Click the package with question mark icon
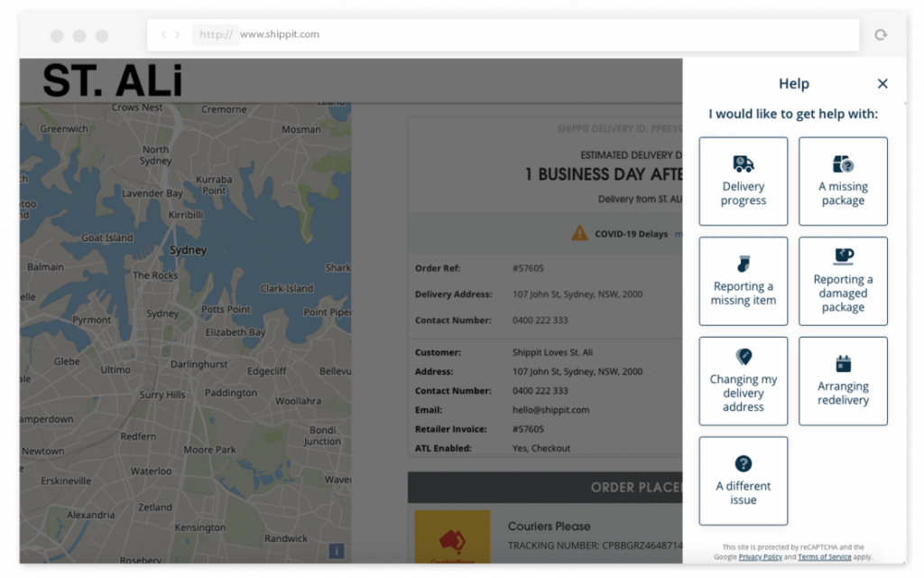The width and height of the screenshot is (924, 578). pos(843,164)
